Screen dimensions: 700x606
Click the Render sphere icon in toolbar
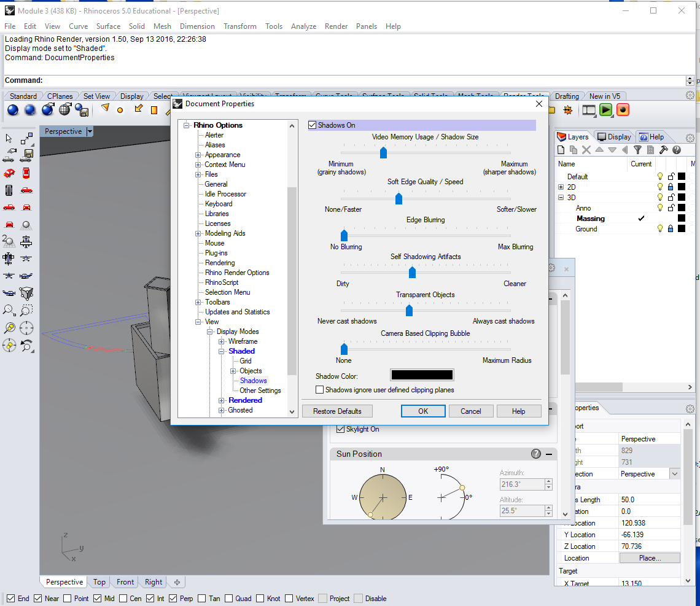tap(13, 110)
